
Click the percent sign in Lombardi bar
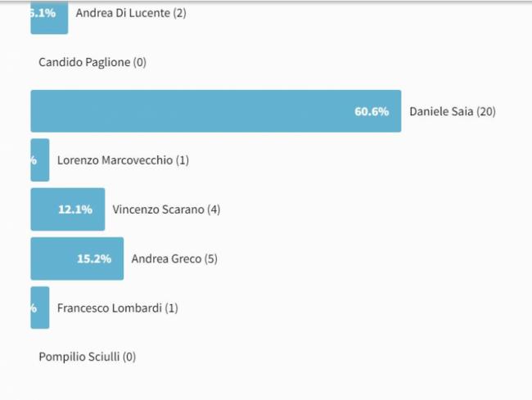(x=34, y=308)
